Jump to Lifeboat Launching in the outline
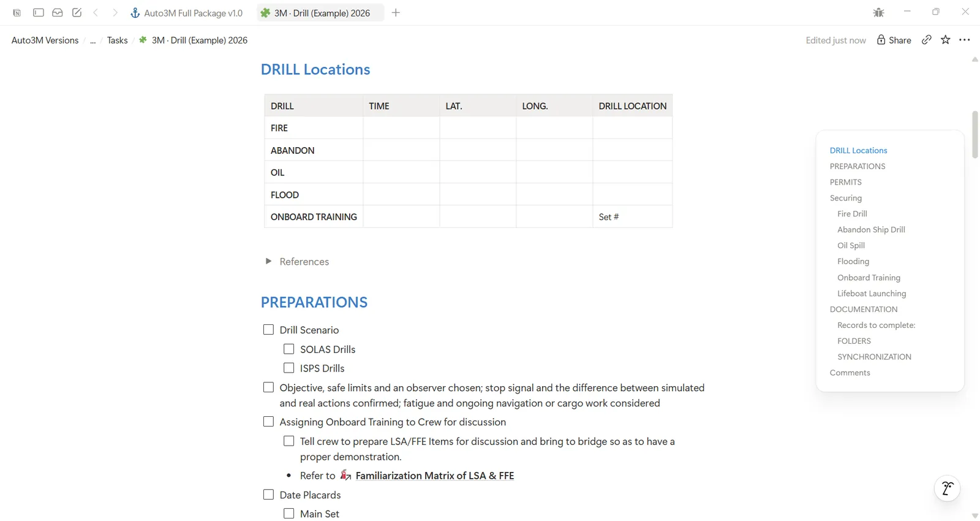 point(872,294)
